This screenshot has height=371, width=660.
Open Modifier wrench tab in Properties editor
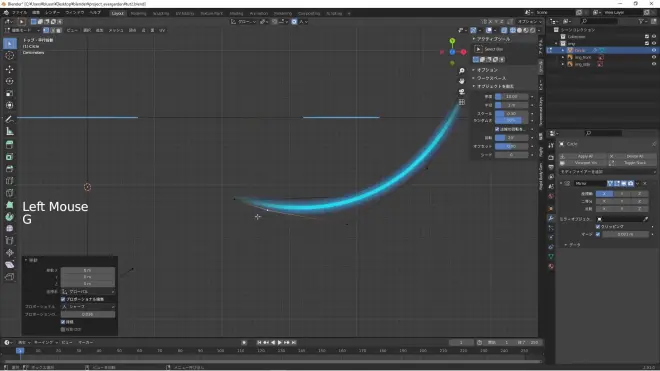coord(551,218)
